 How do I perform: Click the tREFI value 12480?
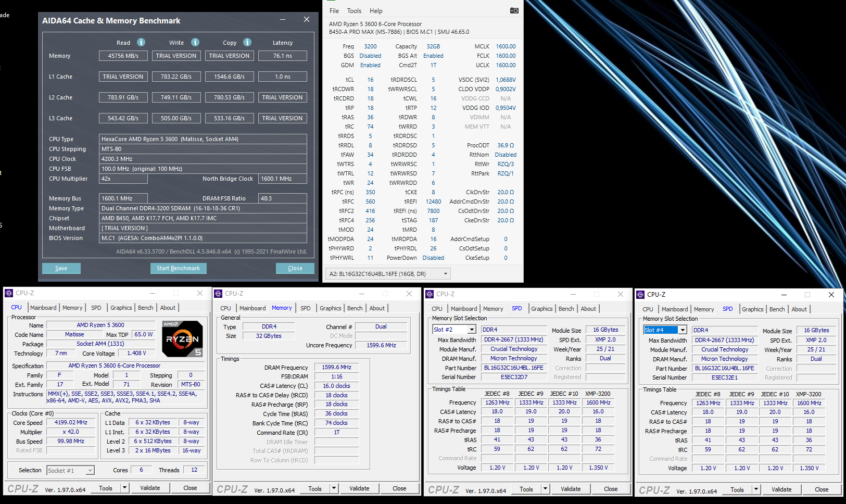click(x=433, y=201)
